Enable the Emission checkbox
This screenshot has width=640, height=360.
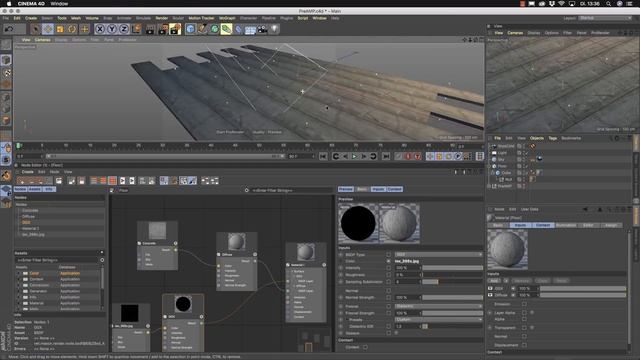524,304
